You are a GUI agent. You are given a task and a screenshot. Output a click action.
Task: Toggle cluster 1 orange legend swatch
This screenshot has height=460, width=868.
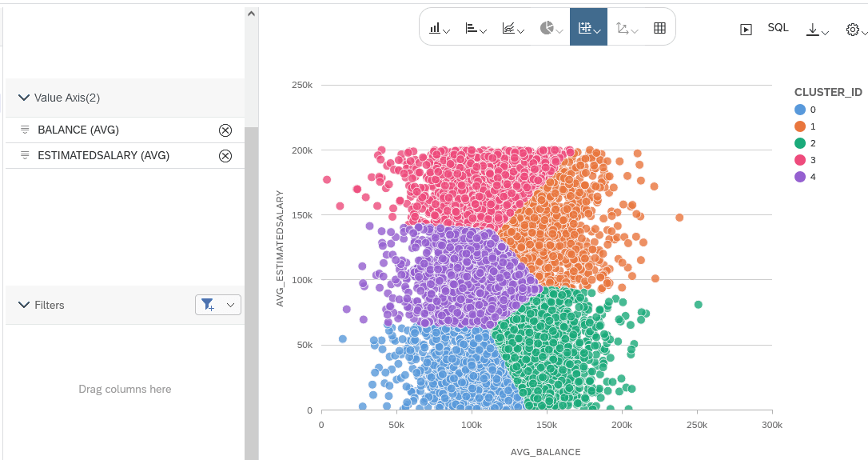tap(800, 126)
